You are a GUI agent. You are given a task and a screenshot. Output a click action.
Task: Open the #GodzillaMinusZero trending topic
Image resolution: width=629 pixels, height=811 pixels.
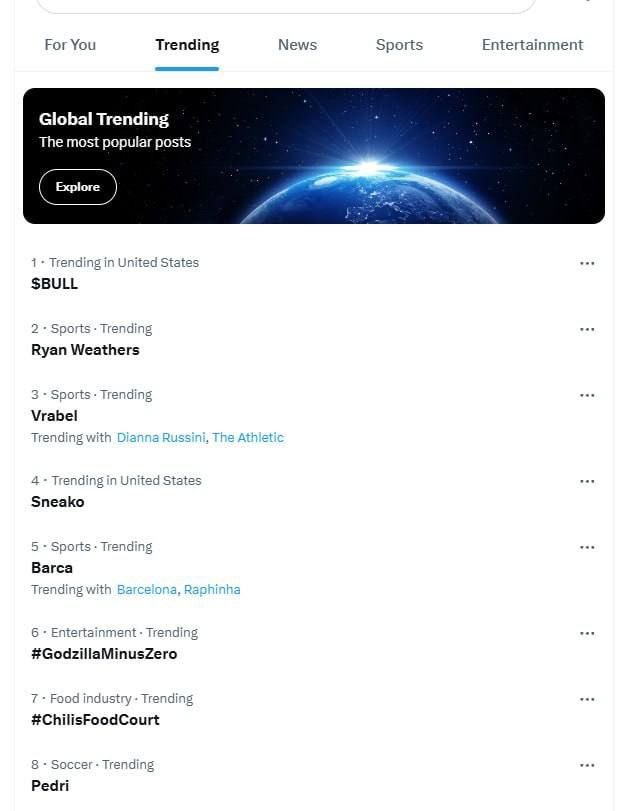pyautogui.click(x=104, y=654)
